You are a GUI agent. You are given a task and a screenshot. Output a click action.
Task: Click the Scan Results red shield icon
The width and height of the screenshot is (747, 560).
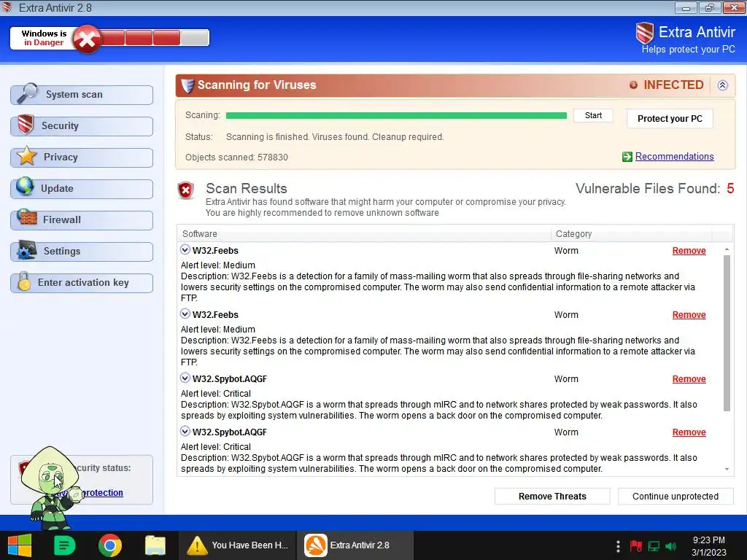(x=186, y=190)
